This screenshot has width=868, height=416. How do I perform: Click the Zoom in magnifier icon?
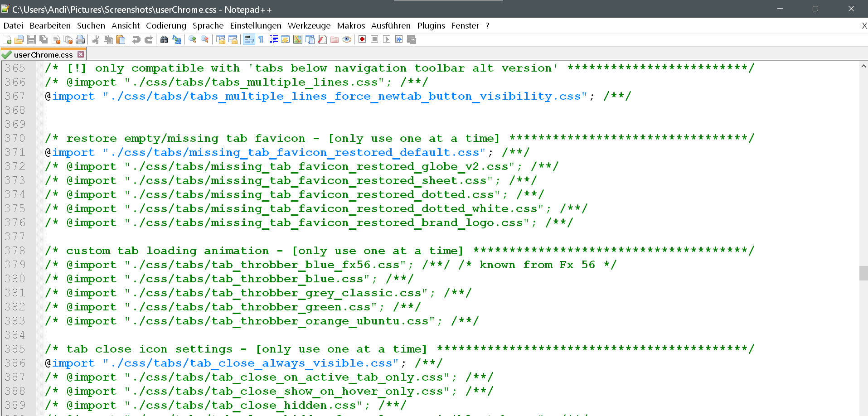click(192, 40)
